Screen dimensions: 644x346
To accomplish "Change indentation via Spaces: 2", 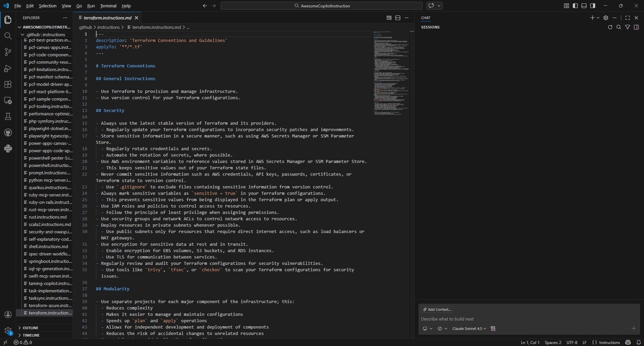I will coord(553,342).
